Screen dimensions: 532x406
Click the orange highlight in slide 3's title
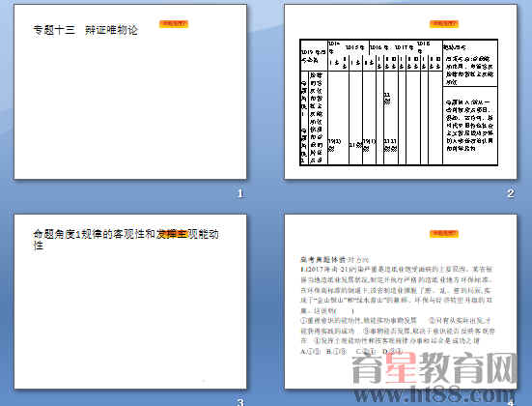[173, 234]
